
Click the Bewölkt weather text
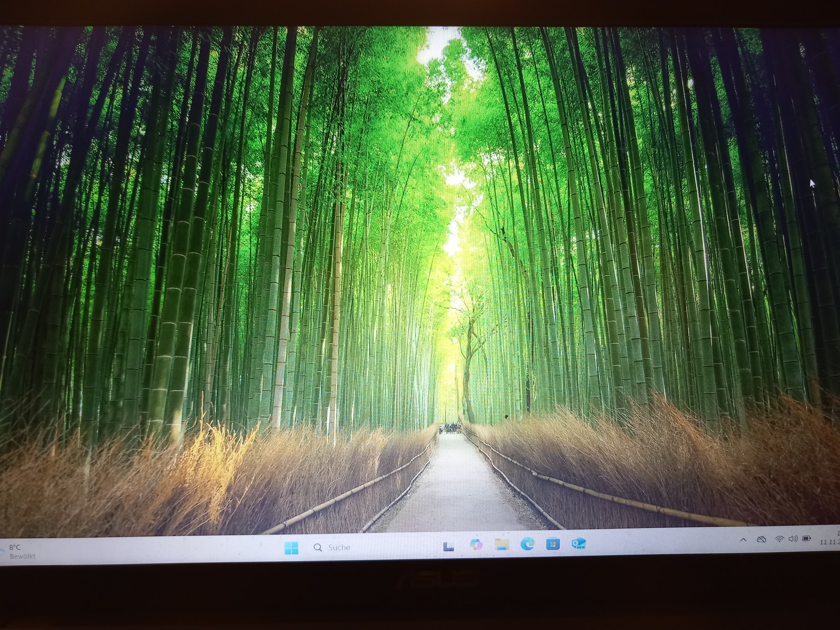click(23, 556)
